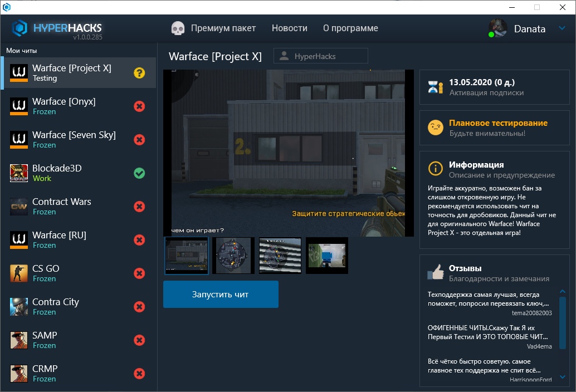Open Плановое тестирование notice
This screenshot has width=576, height=392.
[495, 128]
